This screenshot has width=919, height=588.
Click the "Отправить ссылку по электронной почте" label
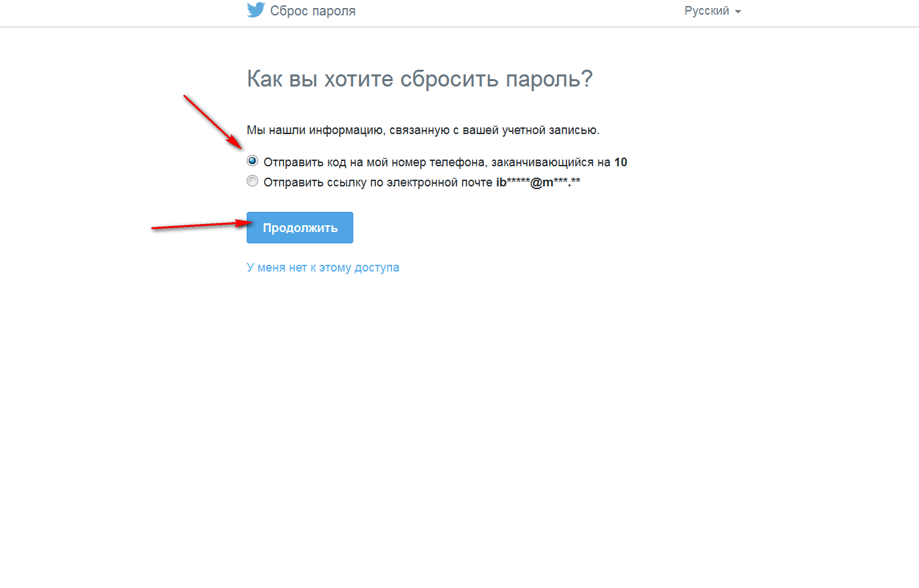click(378, 182)
